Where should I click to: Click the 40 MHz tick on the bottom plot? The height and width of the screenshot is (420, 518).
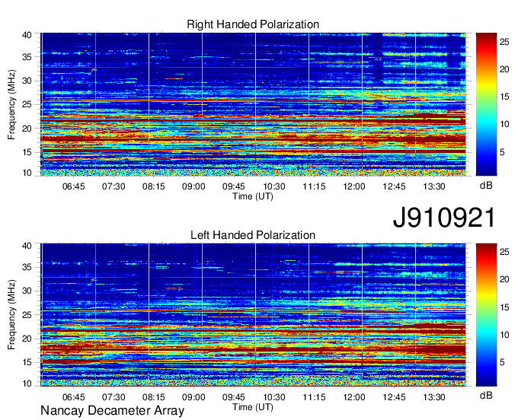point(27,246)
